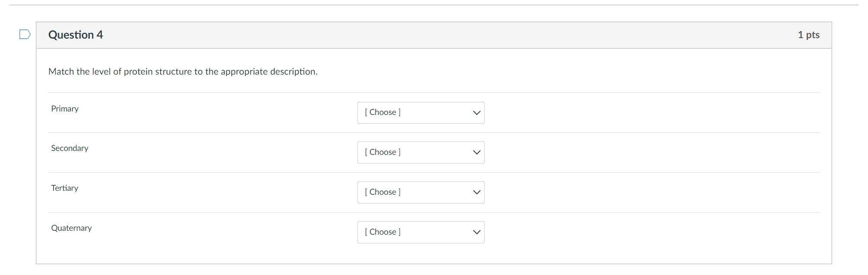Open the Primary structure dropdown
868x275 pixels.
(x=420, y=113)
